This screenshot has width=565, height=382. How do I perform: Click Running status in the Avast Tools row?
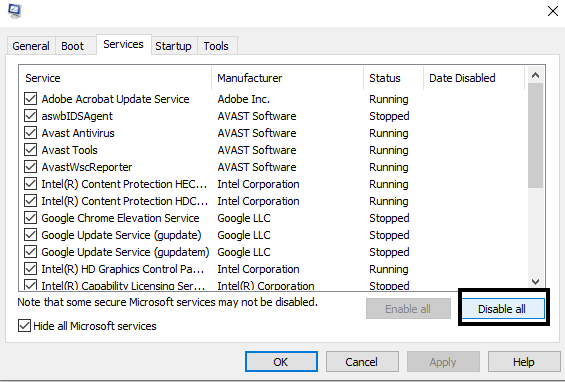(389, 150)
